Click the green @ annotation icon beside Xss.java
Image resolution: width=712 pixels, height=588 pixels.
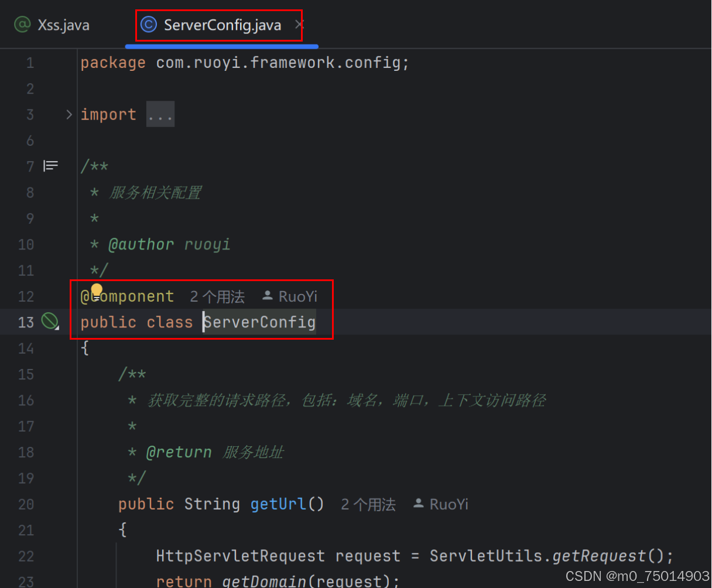click(22, 24)
